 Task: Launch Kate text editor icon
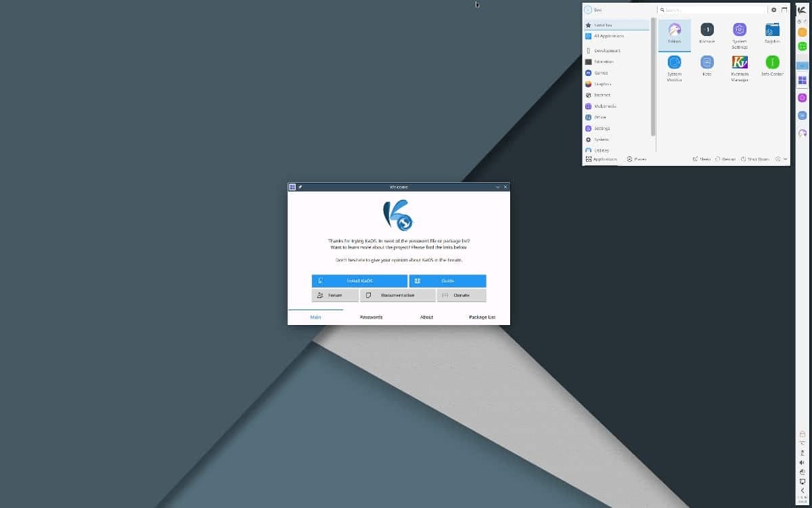click(707, 66)
